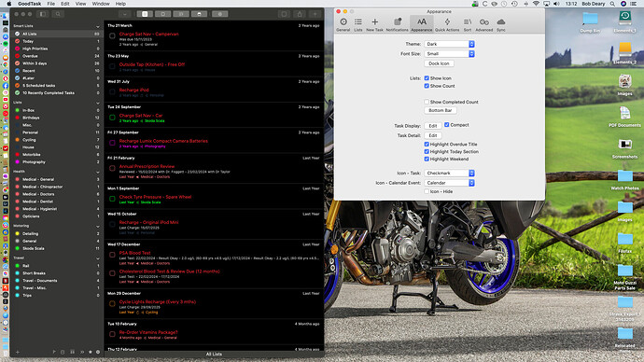The image size is (644, 362).
Task: Add a new task with toolbar plus
Action: tap(315, 14)
